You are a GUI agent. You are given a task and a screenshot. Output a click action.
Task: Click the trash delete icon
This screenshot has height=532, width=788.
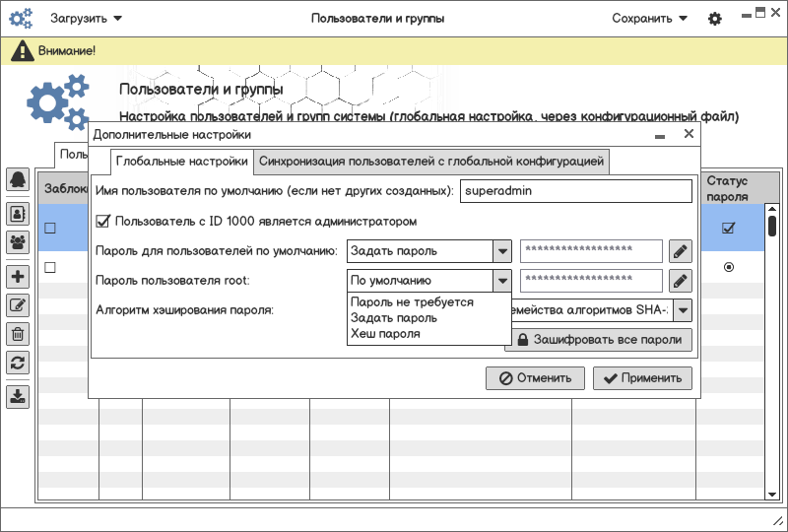click(x=18, y=334)
